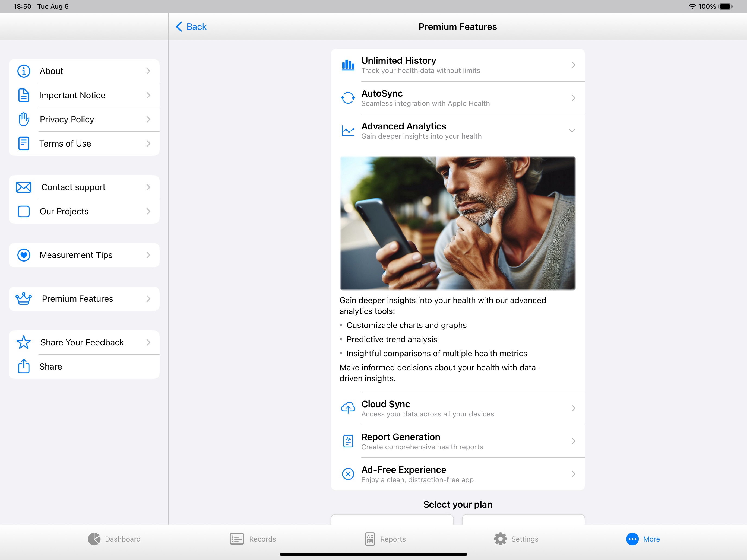Expand the Cloud Sync row chevron
Image resolution: width=747 pixels, height=560 pixels.
tap(574, 408)
